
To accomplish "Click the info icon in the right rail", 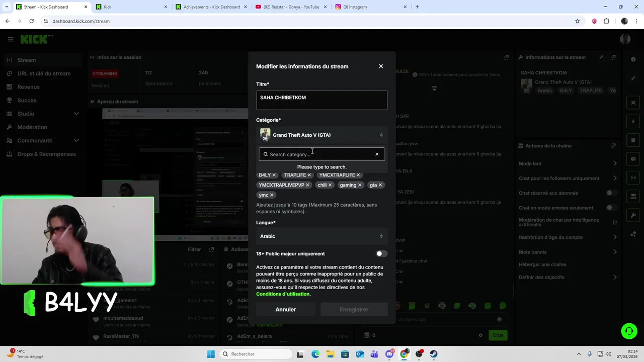I will coord(633,59).
